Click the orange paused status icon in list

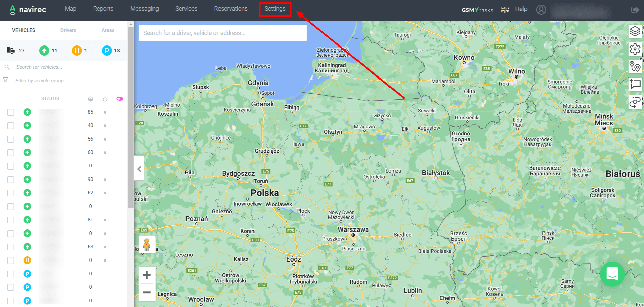click(x=27, y=260)
